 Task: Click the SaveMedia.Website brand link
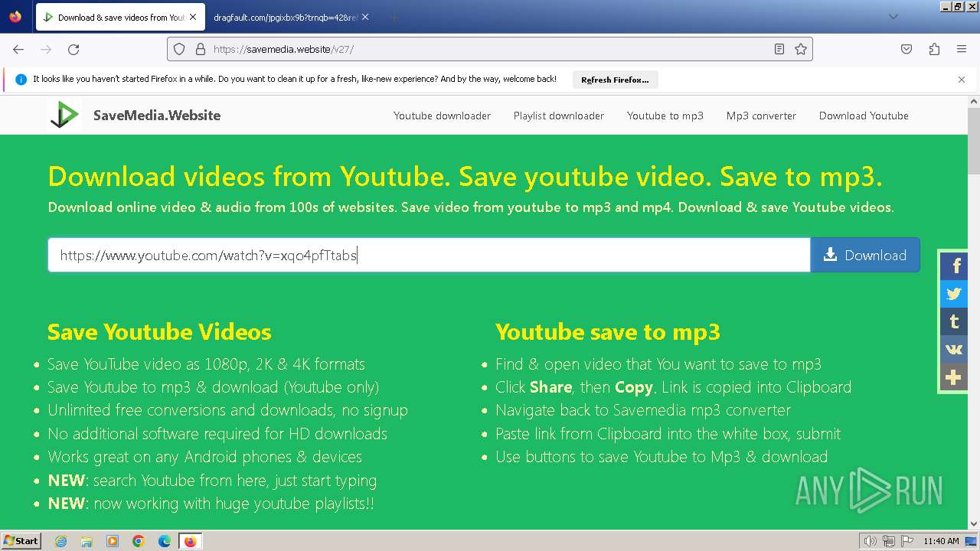click(157, 116)
